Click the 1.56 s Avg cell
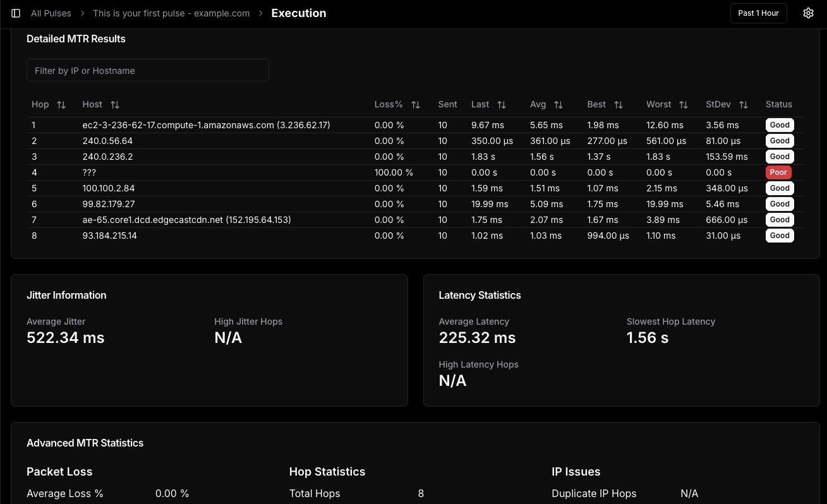827x504 pixels. pos(542,157)
